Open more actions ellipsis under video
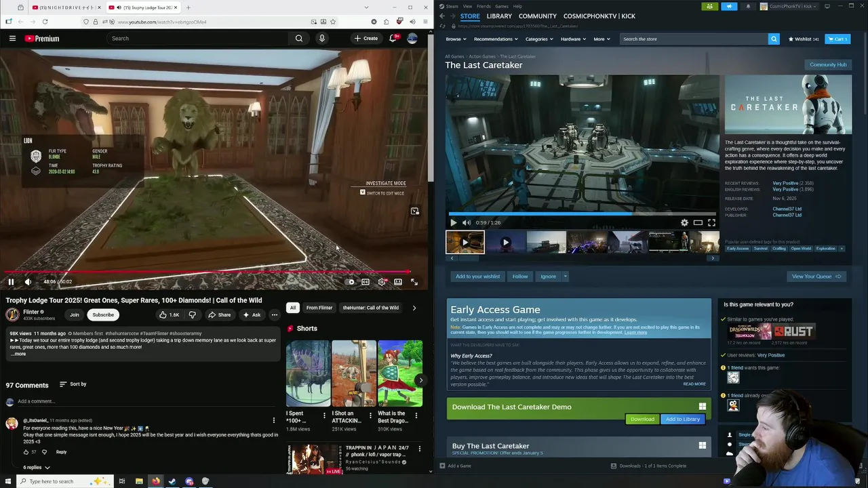Image resolution: width=868 pixels, height=488 pixels. pyautogui.click(x=274, y=314)
